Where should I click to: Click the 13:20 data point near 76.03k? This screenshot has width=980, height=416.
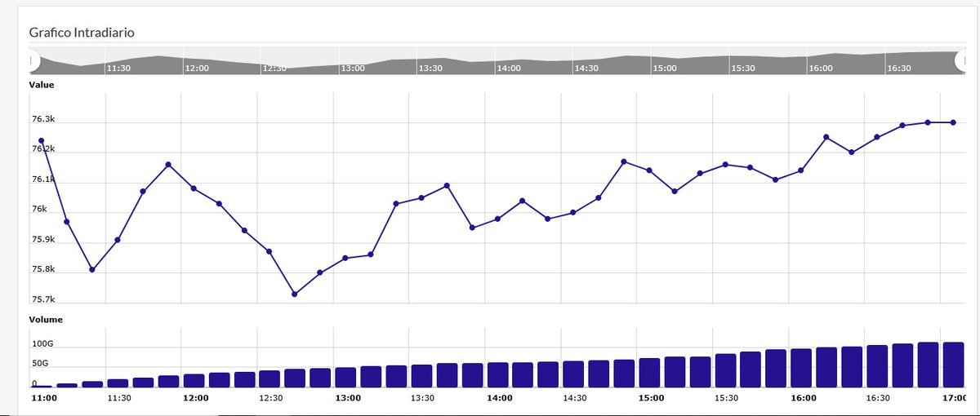tap(396, 204)
